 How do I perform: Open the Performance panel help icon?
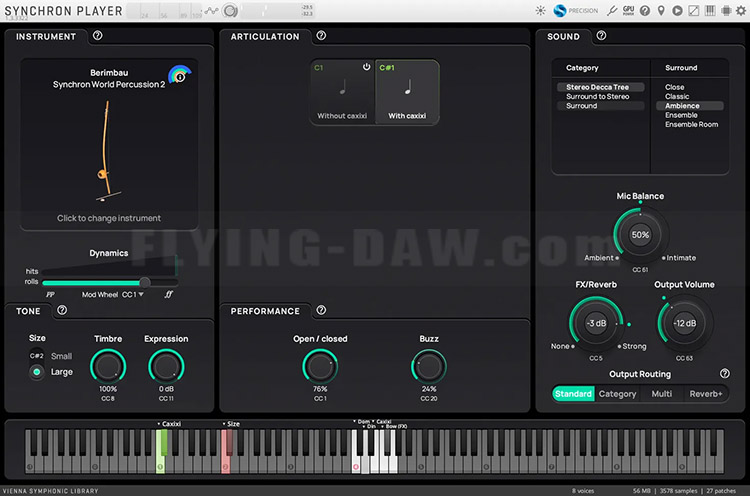(x=321, y=310)
